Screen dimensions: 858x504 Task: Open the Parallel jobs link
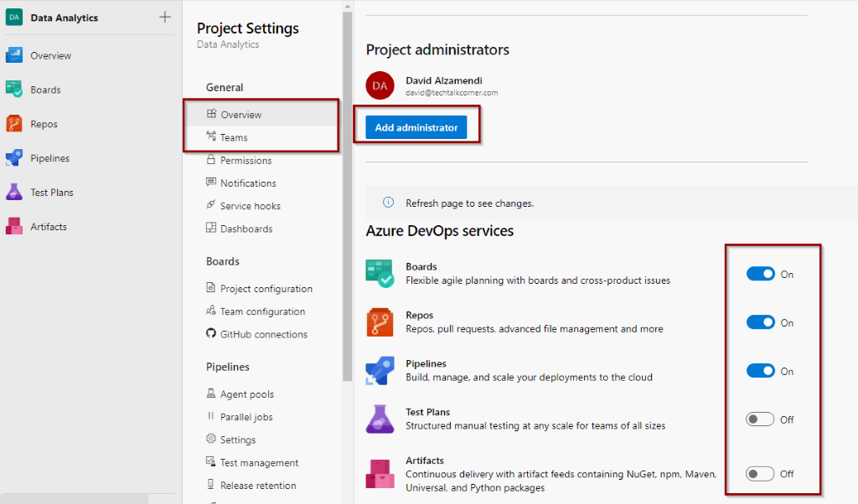coord(246,417)
